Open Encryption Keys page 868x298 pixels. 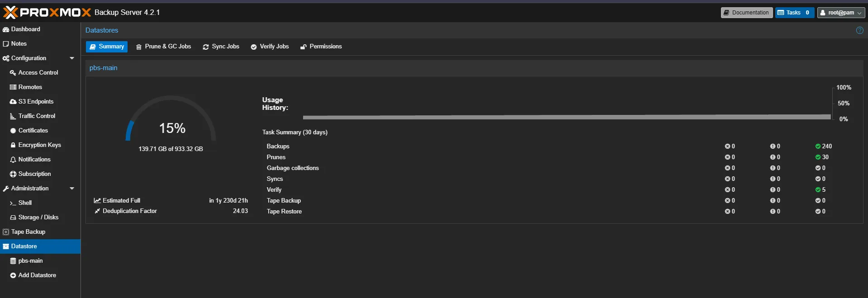(39, 145)
